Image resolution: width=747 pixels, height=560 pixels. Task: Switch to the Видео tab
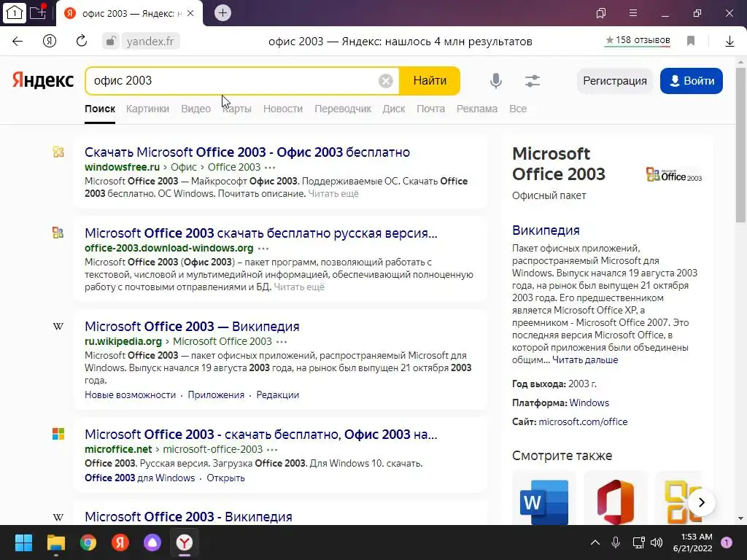click(x=196, y=109)
